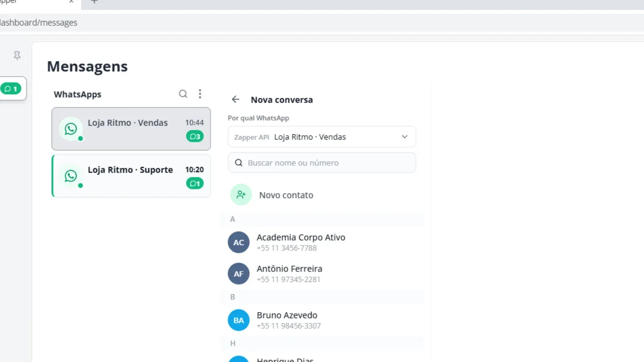Click WhatsApp logo of Loja Ritmo · Vendas
Viewport: 644px width, 362px height.
(x=71, y=129)
